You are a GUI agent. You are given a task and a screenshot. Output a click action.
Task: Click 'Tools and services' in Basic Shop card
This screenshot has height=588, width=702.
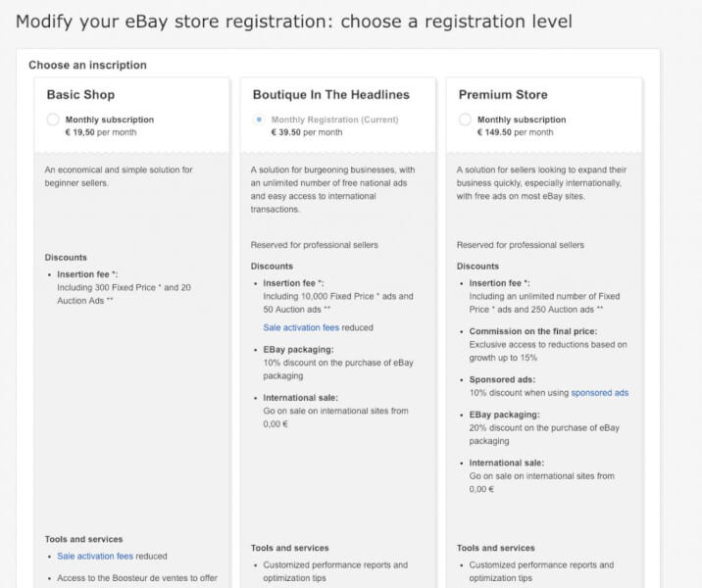(x=83, y=539)
